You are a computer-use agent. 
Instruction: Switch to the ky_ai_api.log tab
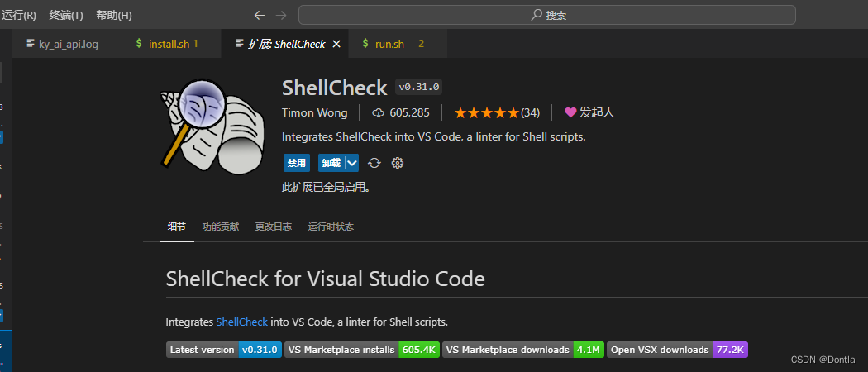(x=67, y=44)
